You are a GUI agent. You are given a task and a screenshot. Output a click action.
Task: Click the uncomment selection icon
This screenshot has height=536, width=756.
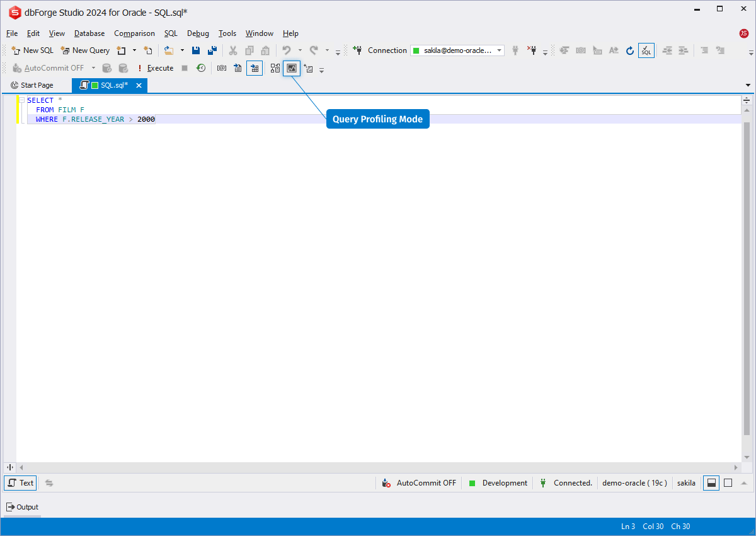(x=721, y=50)
